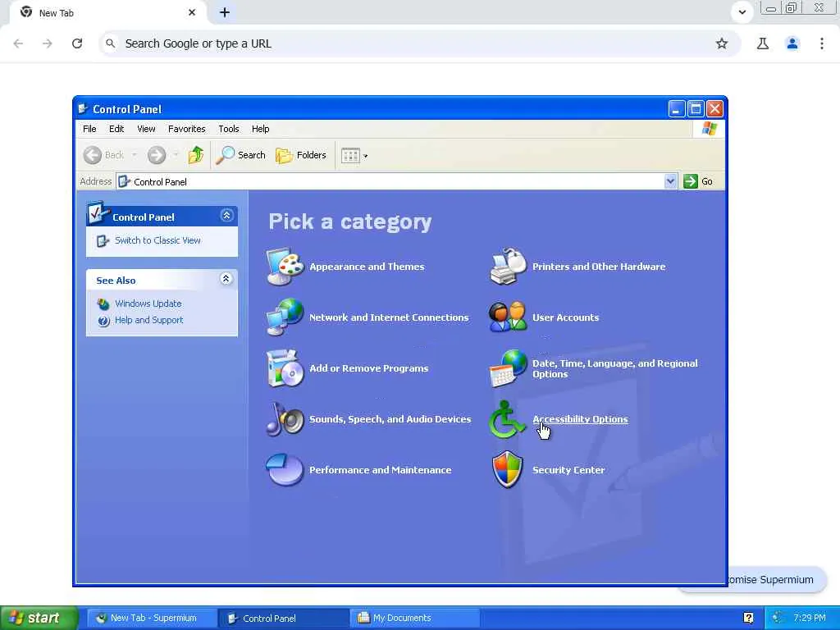Collapse the See Also section
The height and width of the screenshot is (630, 840).
click(226, 279)
